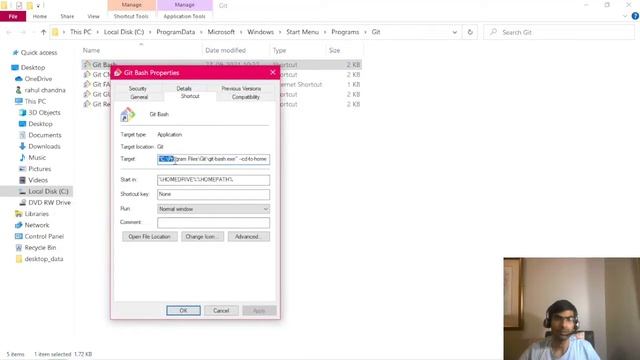640x360 pixels.
Task: Click This PC in address breadcrumb
Action: point(80,32)
